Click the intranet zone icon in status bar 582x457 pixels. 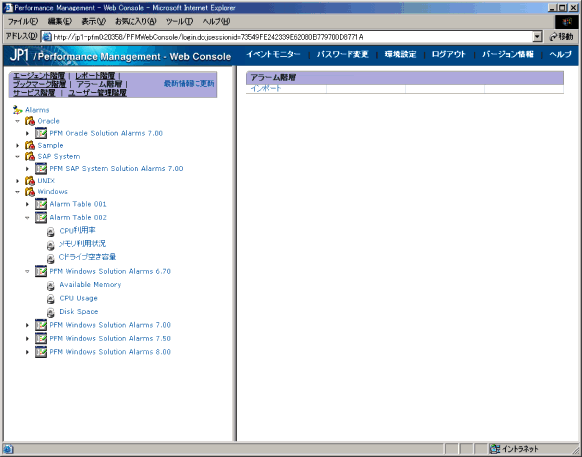pyautogui.click(x=494, y=449)
